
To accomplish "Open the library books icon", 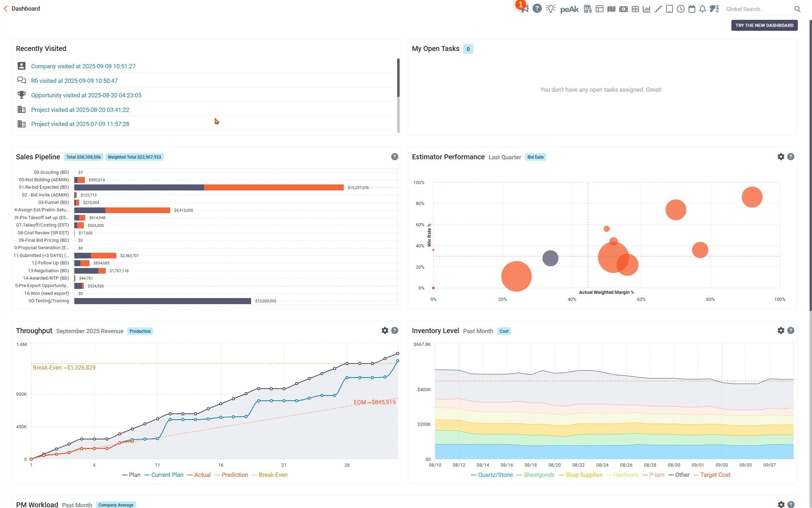I will pos(587,9).
